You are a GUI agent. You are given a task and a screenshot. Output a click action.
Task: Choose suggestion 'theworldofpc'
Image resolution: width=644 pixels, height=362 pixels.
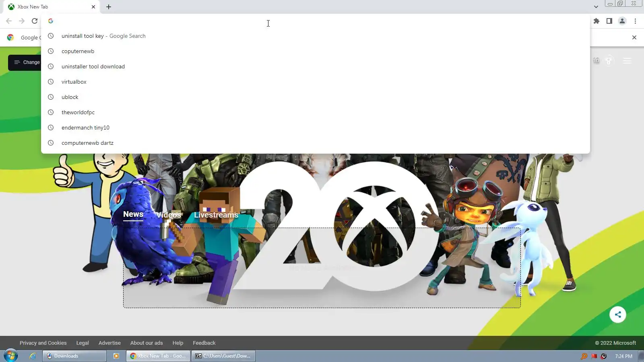pos(316,112)
